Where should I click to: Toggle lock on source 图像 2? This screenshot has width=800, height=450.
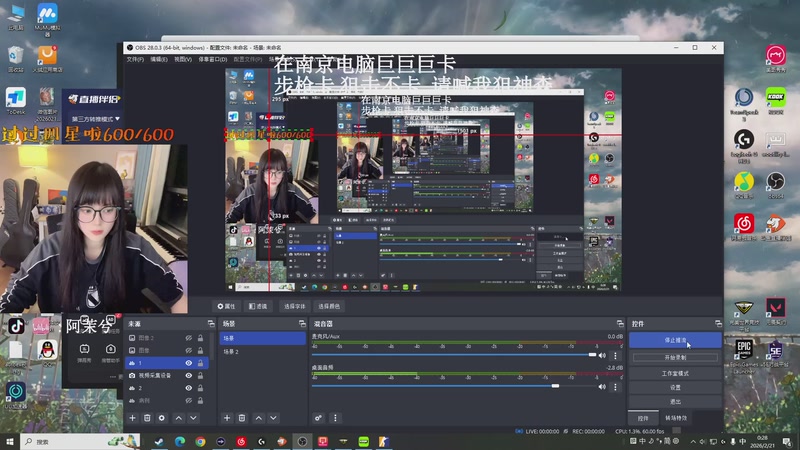(x=201, y=338)
